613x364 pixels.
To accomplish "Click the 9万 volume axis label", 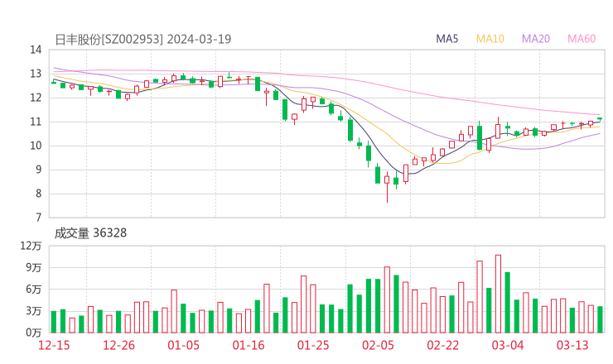I will click(34, 267).
